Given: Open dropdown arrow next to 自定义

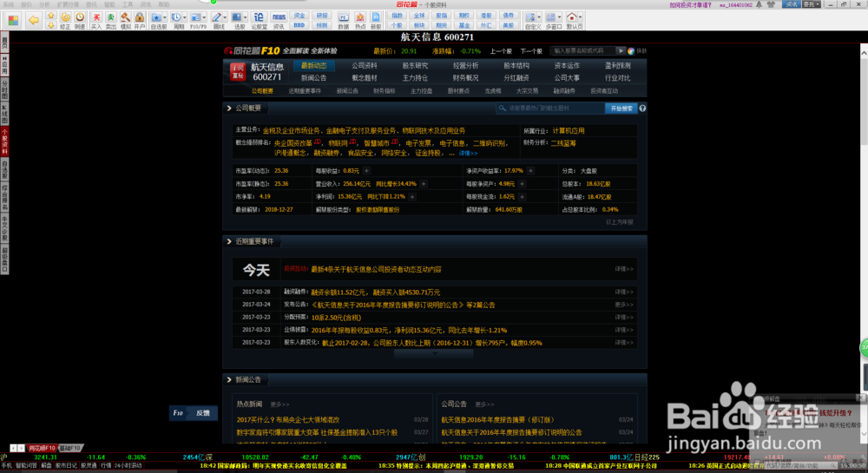Looking at the screenshot, I should coord(539,17).
